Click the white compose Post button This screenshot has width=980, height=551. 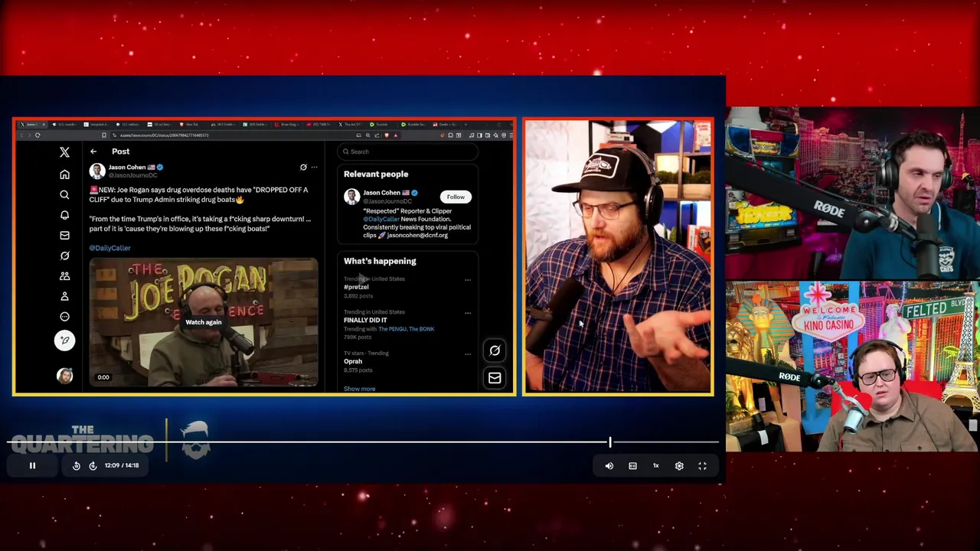click(64, 340)
